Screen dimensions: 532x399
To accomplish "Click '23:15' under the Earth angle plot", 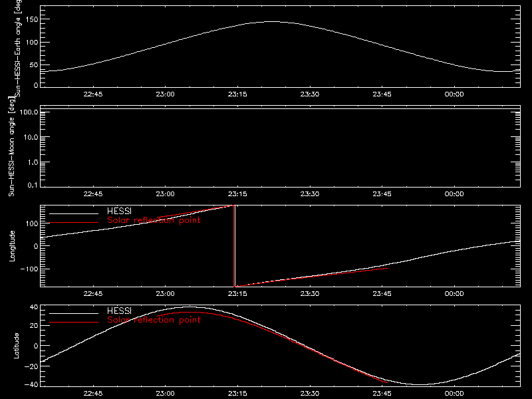I will pyautogui.click(x=237, y=94).
